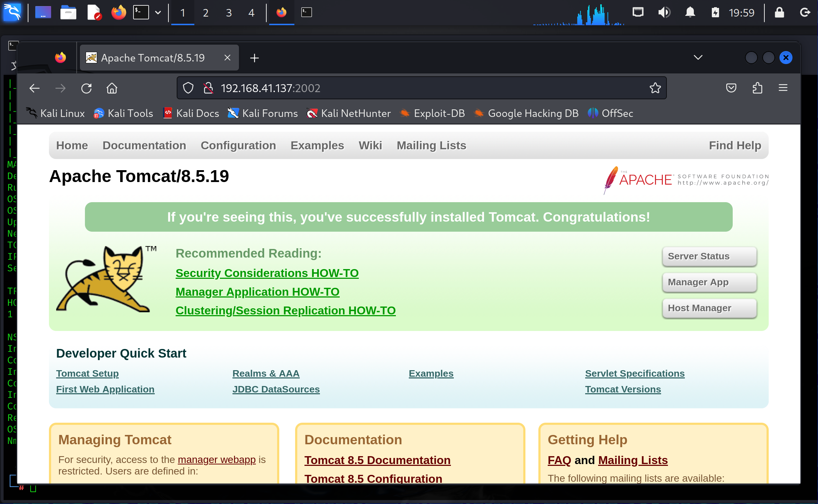Screen dimensions: 818x504
Task: Open the list-all-tabs chevron
Action: pos(697,57)
